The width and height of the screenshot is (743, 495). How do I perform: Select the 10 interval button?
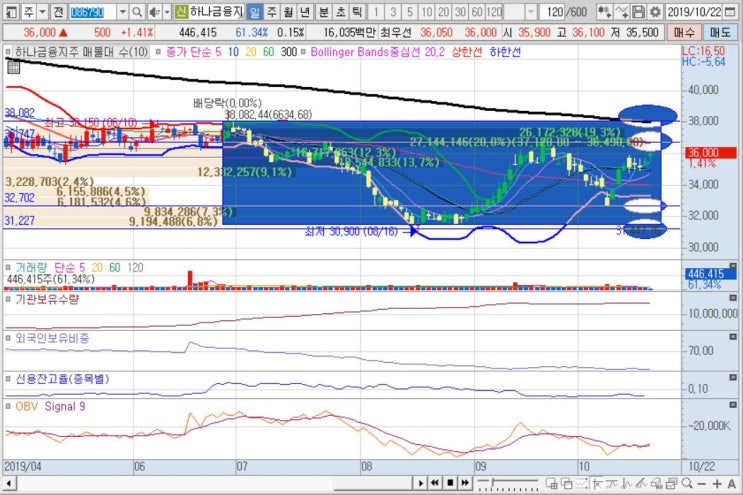pos(427,11)
